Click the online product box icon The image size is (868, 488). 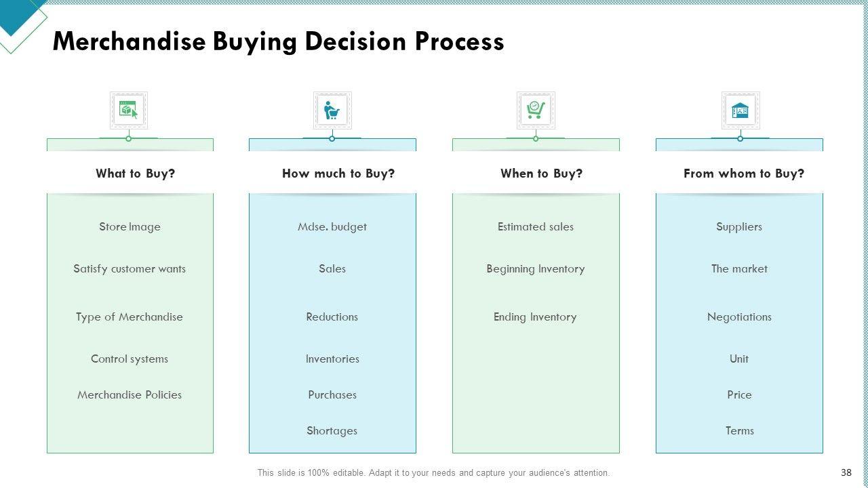point(129,110)
